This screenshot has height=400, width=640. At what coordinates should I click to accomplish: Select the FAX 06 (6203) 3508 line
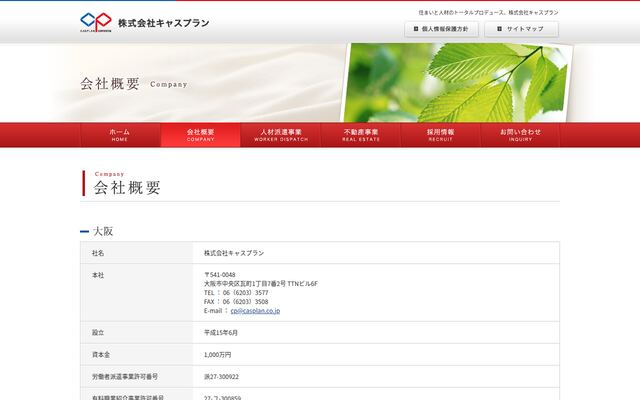[236, 302]
